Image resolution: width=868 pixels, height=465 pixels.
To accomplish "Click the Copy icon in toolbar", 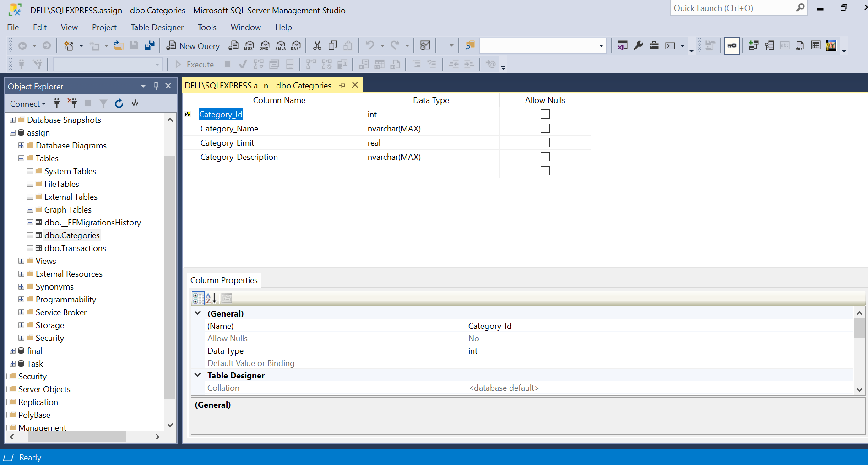I will (333, 46).
